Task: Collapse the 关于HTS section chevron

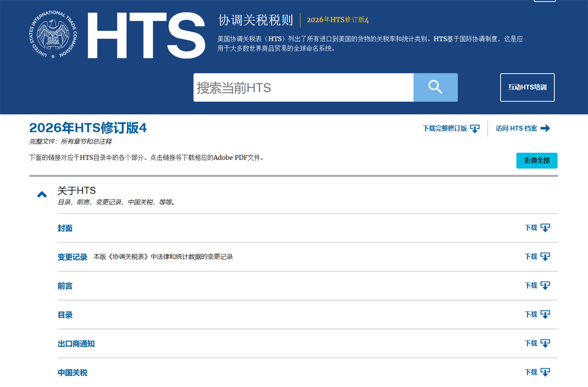Action: pyautogui.click(x=42, y=195)
